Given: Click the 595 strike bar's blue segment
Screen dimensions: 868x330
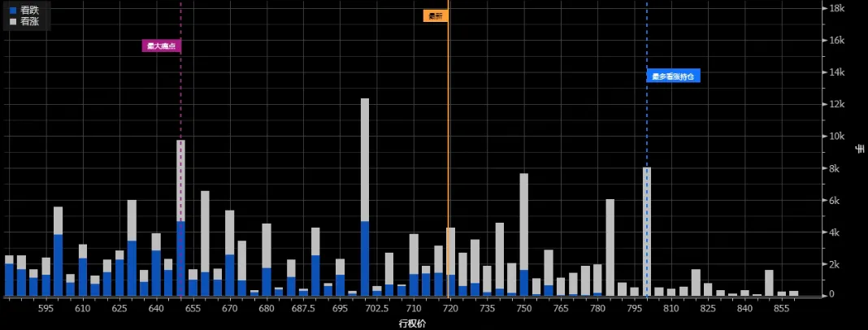Looking at the screenshot, I should coord(46,285).
